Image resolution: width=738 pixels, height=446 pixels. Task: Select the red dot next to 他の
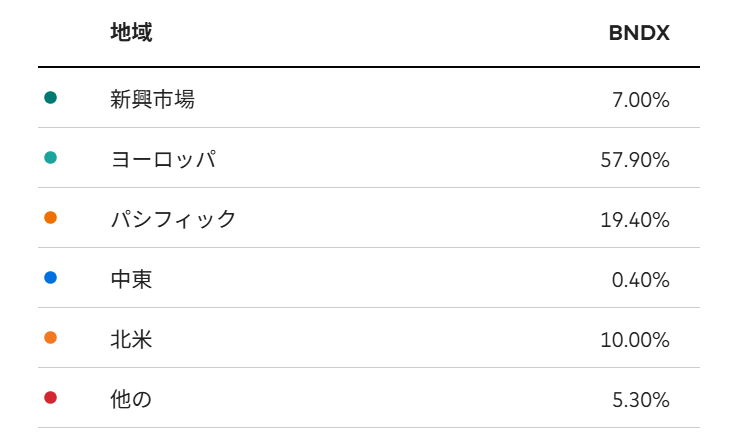(x=51, y=398)
